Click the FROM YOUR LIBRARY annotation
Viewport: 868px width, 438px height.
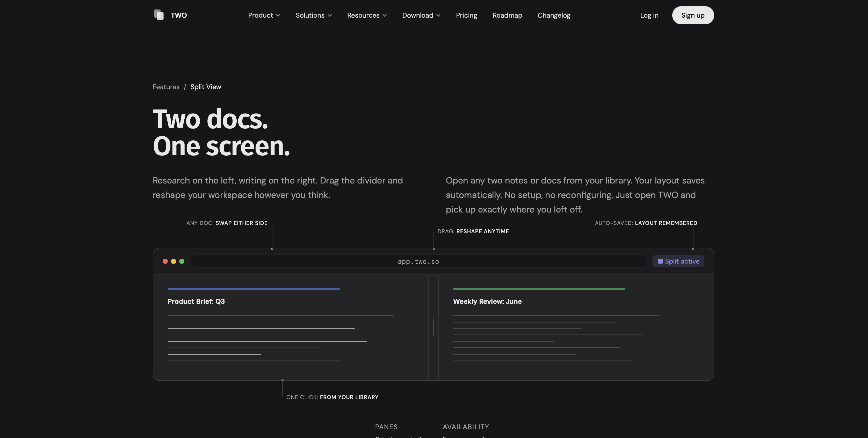349,397
